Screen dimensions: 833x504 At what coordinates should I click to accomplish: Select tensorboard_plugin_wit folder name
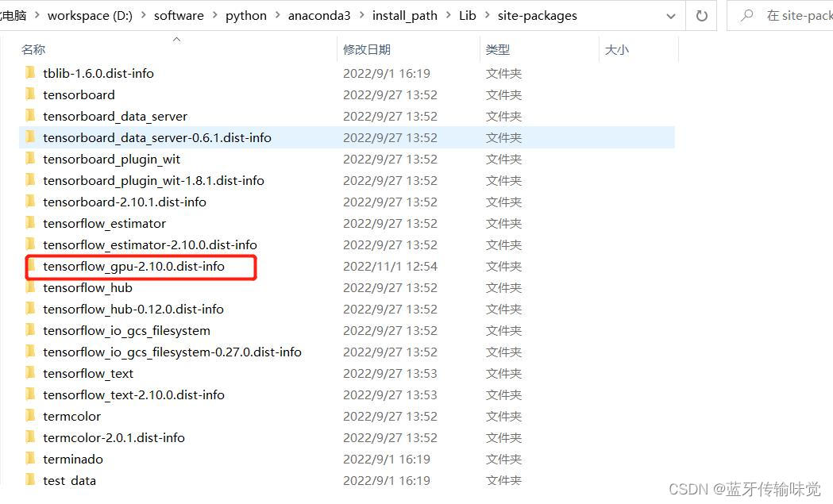(111, 160)
